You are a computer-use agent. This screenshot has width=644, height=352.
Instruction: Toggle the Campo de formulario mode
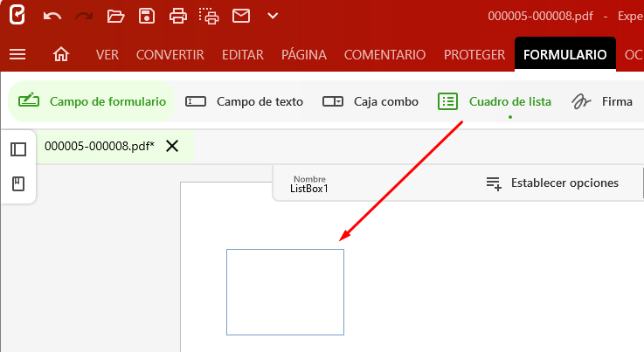coord(92,101)
